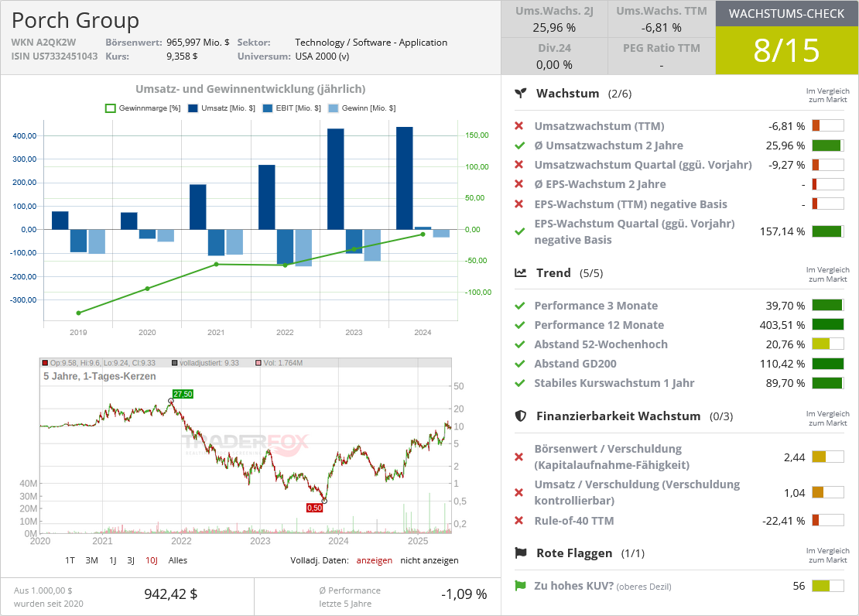Click the green check beside Performance 12 Monate
This screenshot has width=859, height=616.
click(x=520, y=325)
